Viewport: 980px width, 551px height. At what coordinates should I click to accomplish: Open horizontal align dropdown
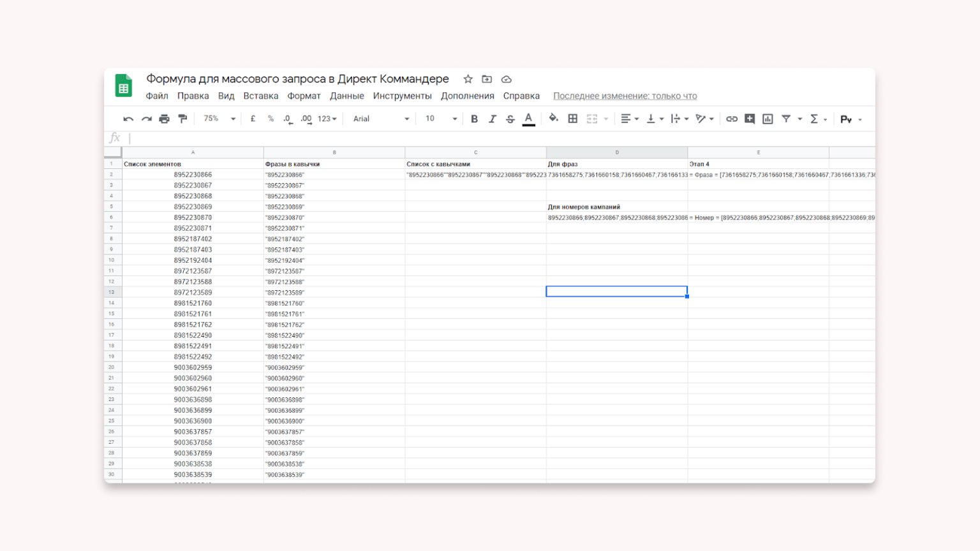630,119
